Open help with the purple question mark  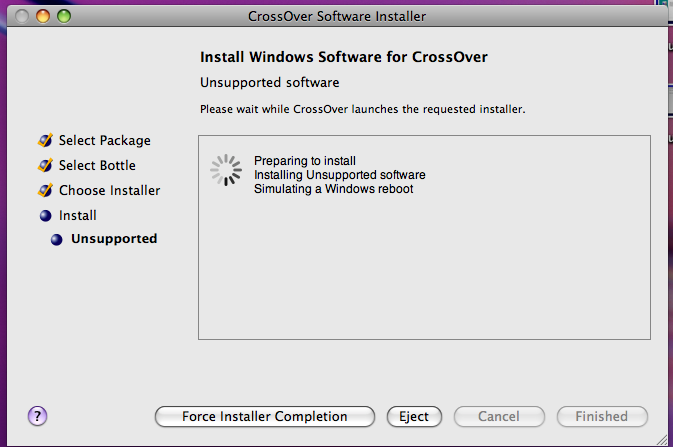pos(37,416)
